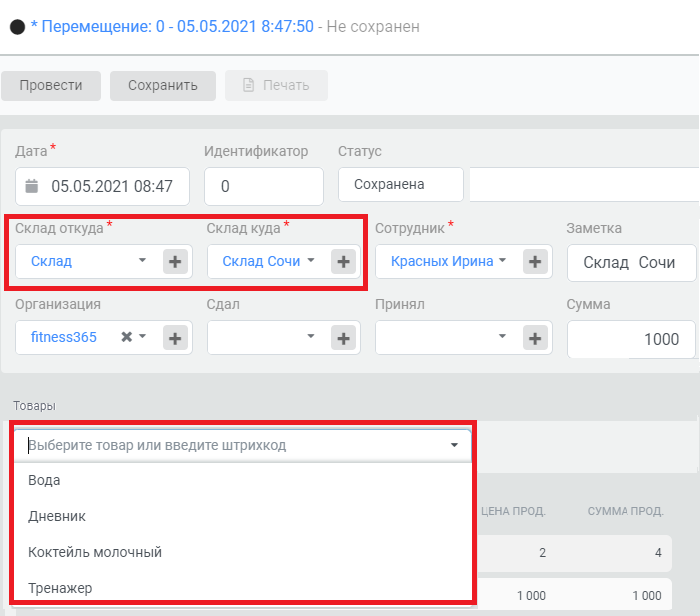700x616 pixels.
Task: Open the Сдал dropdown
Action: click(311, 336)
